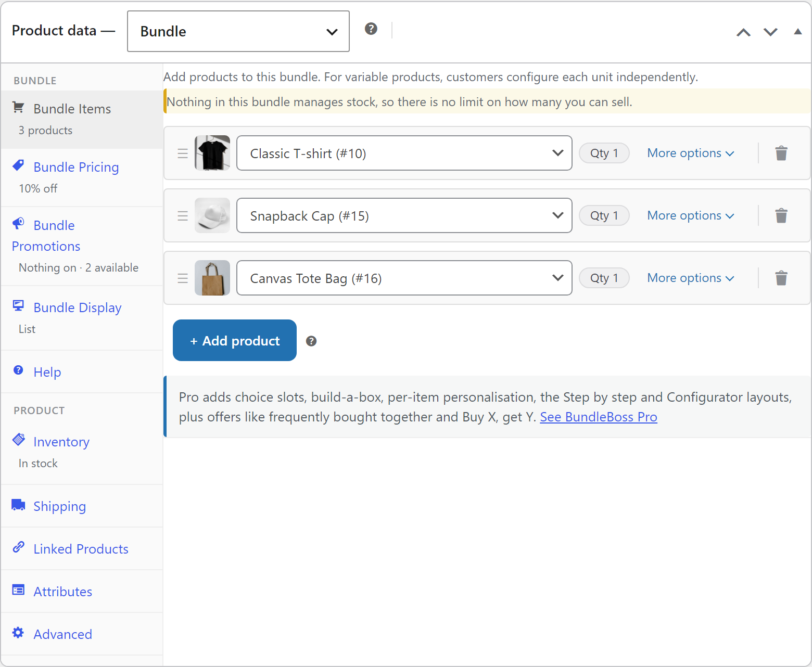Image resolution: width=812 pixels, height=667 pixels.
Task: Move the Product data panel down
Action: 770,32
